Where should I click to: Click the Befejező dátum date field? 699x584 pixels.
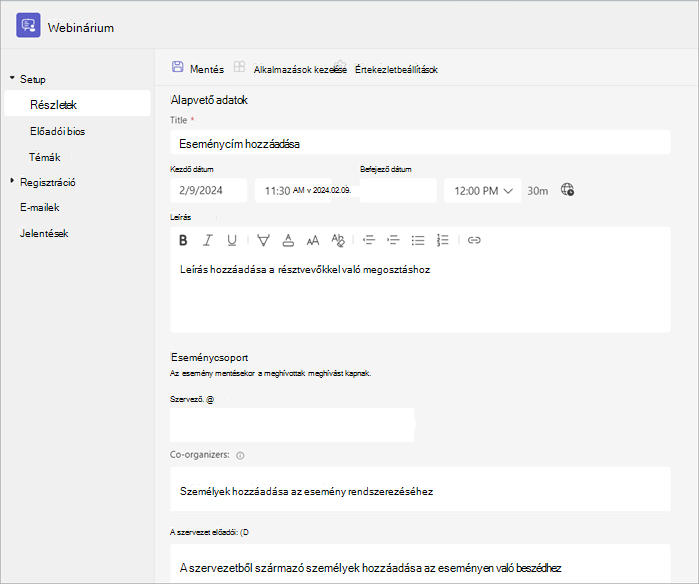pos(398,191)
